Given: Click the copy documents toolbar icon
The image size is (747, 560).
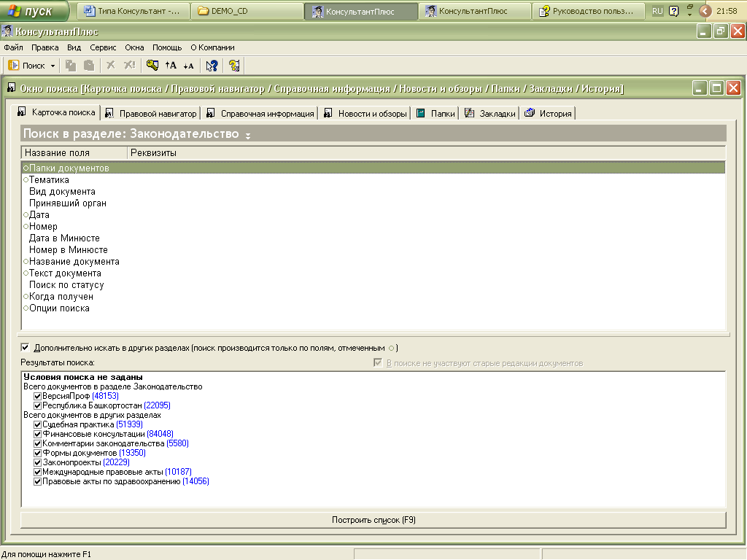Looking at the screenshot, I should click(71, 66).
